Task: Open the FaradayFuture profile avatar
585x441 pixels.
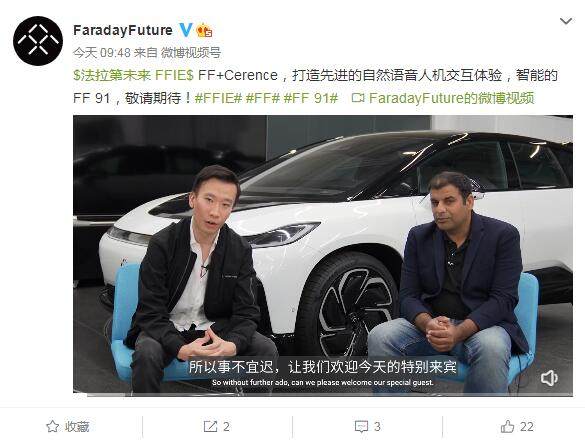Action: (x=38, y=41)
